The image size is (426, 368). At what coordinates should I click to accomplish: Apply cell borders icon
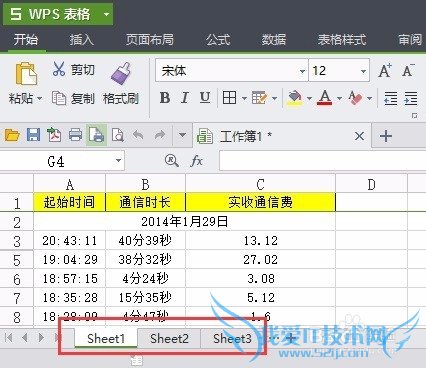pyautogui.click(x=229, y=98)
